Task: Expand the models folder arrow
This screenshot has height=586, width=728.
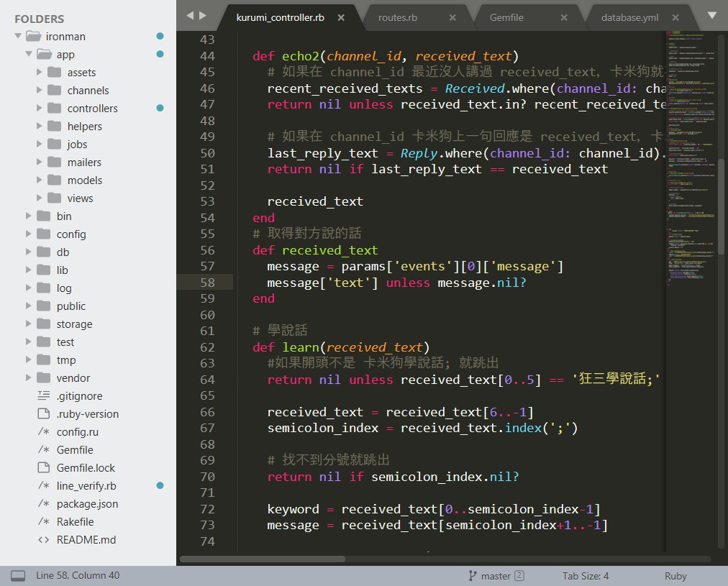Action: pyautogui.click(x=40, y=180)
